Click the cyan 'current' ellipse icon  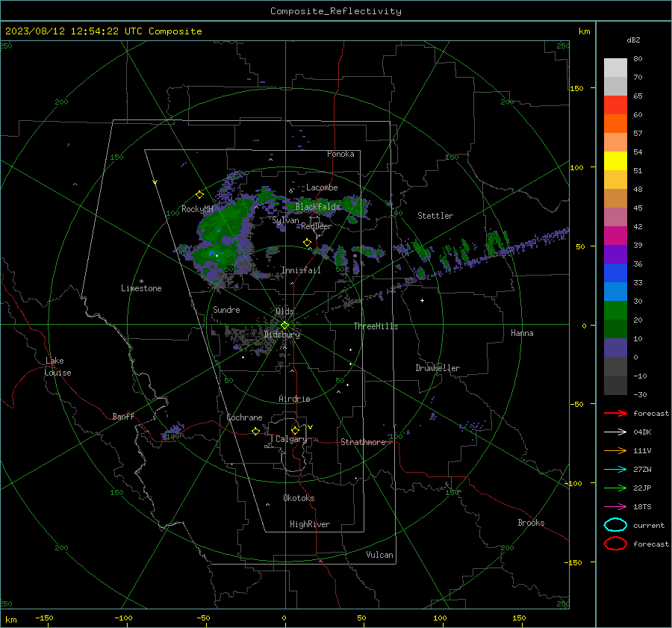coord(615,525)
